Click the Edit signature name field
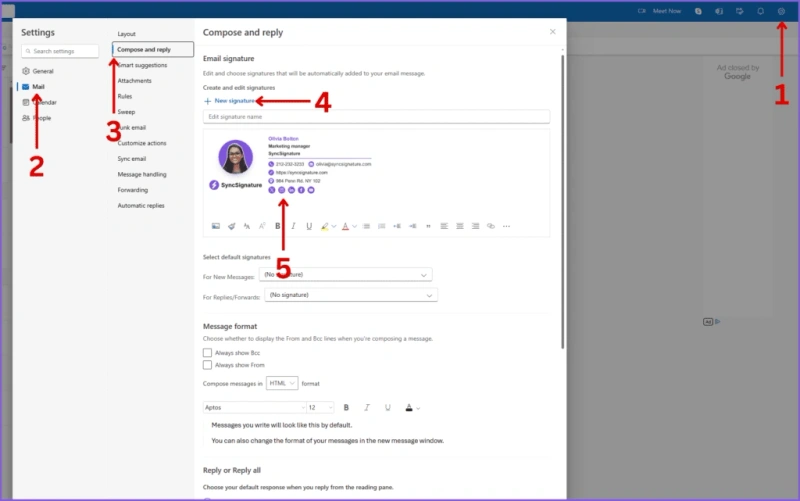 [377, 117]
